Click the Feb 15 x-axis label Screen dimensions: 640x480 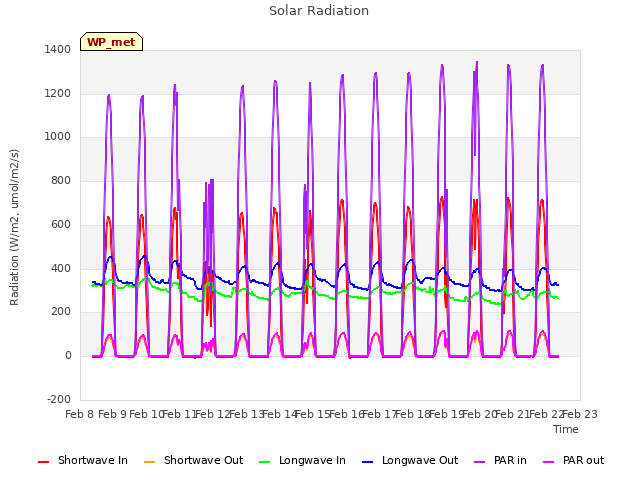pos(313,414)
